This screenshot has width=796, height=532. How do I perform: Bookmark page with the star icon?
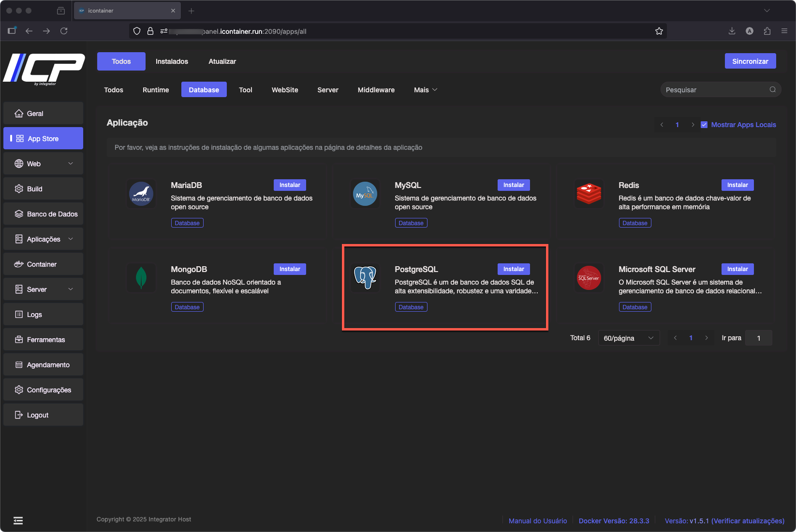click(659, 31)
